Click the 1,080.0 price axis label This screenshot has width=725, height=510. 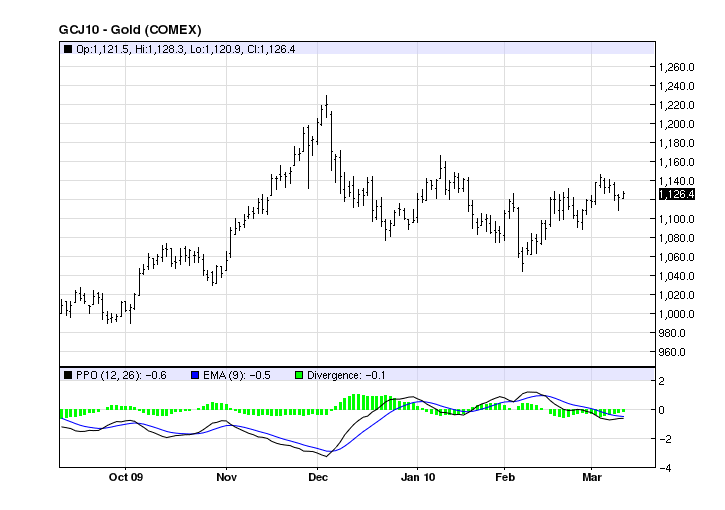coord(676,238)
